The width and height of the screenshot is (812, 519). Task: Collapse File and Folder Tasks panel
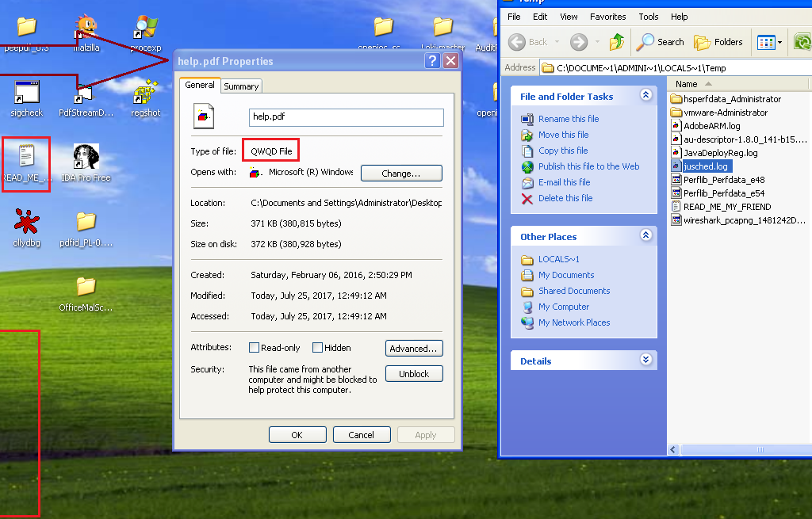point(645,95)
